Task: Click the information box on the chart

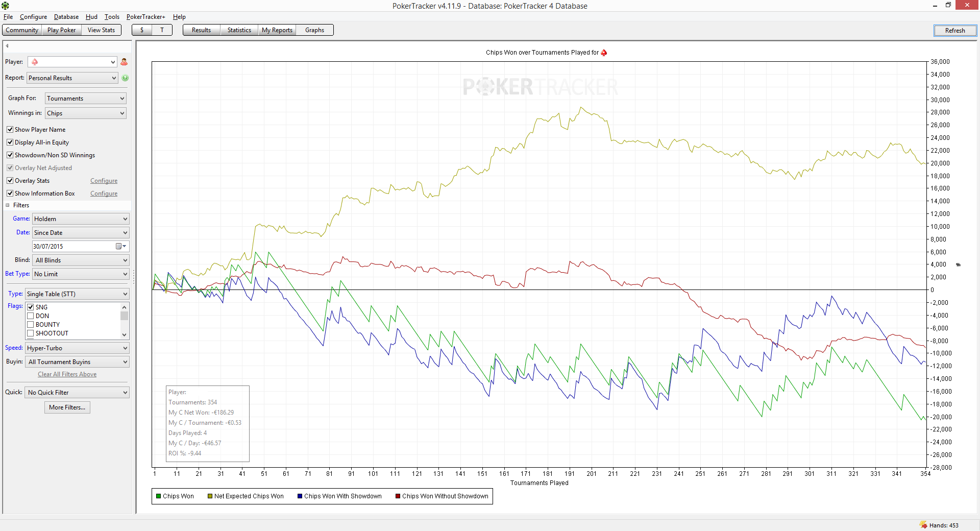Action: click(208, 424)
